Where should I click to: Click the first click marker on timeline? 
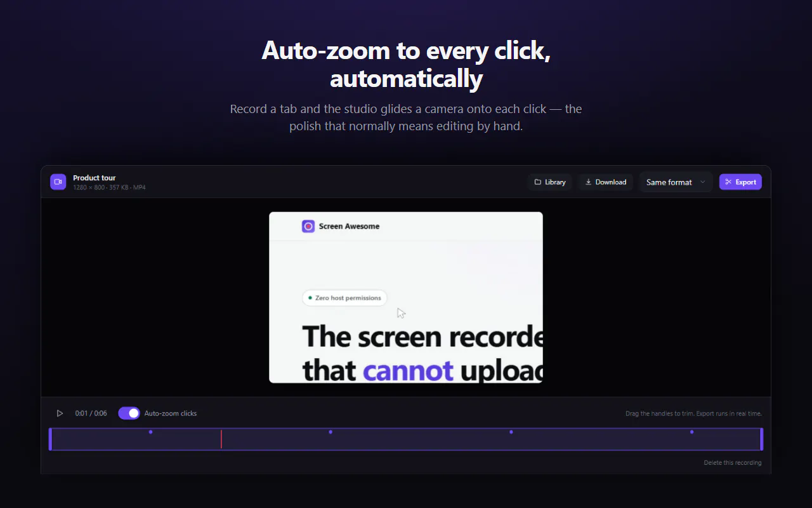click(150, 432)
